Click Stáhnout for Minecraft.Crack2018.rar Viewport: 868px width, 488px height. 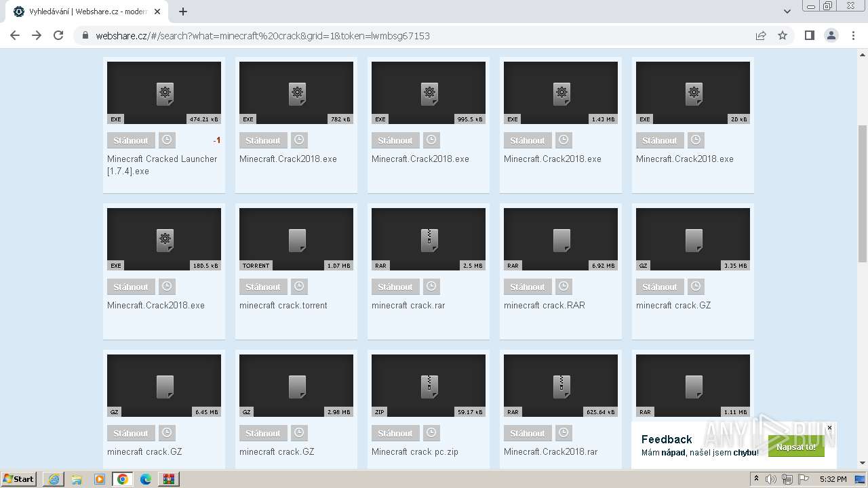pyautogui.click(x=528, y=433)
